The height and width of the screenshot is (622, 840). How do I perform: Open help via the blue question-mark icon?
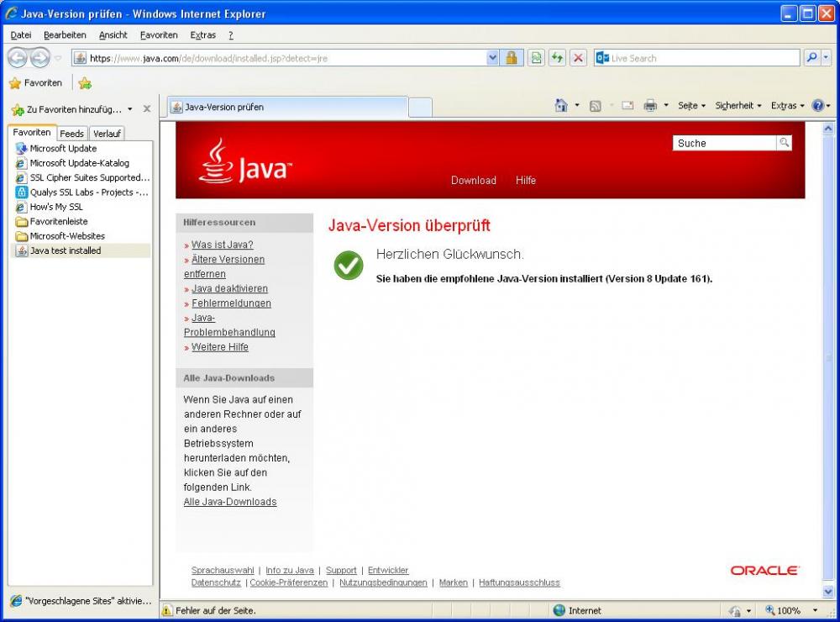pyautogui.click(x=816, y=104)
